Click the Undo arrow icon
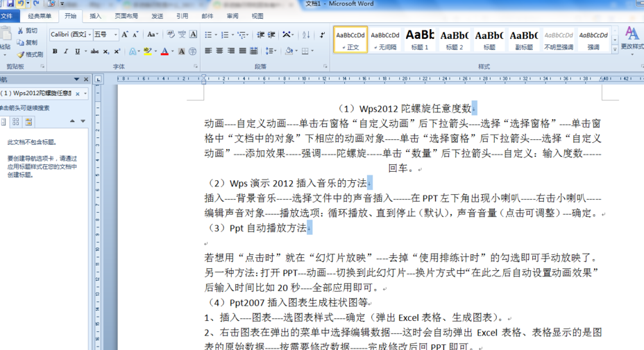 (x=20, y=3)
